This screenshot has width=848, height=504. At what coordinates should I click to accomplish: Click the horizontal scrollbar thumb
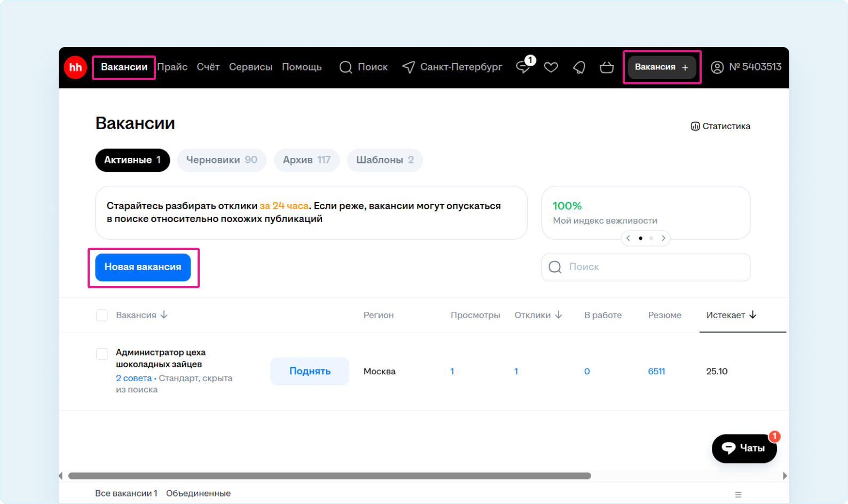(x=329, y=476)
